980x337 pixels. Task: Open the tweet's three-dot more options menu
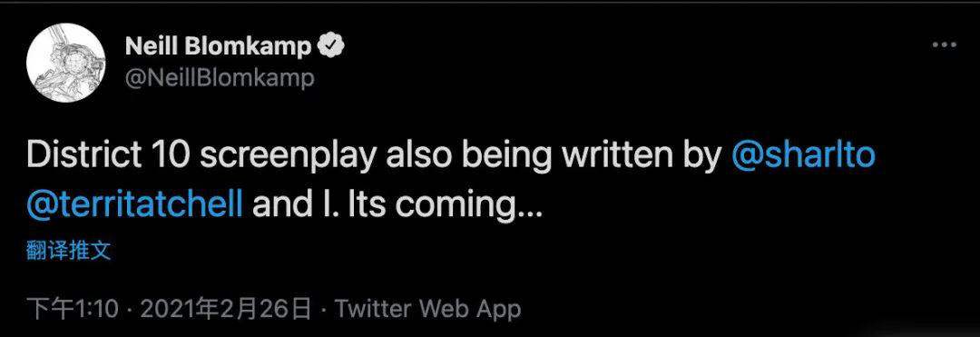945,45
